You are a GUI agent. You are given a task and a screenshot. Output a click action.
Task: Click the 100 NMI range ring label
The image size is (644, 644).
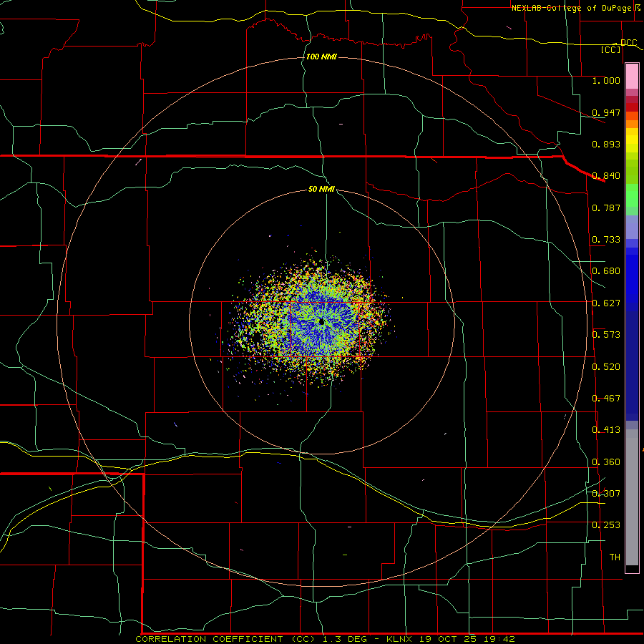[x=321, y=57]
